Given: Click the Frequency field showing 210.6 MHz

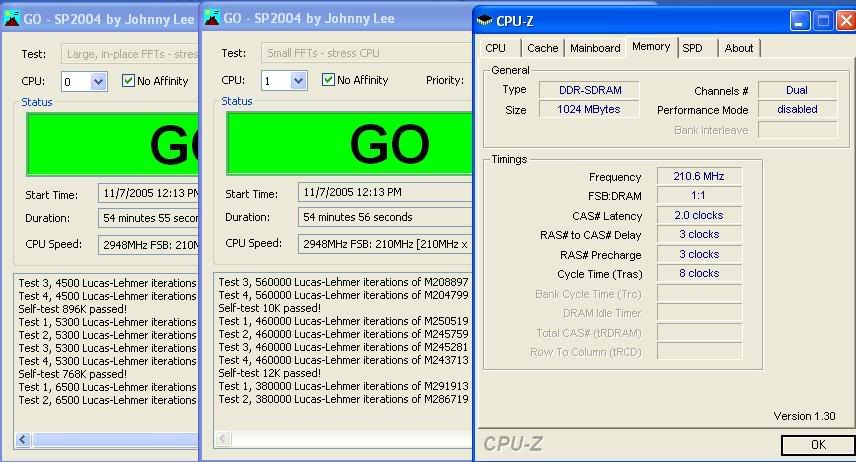Looking at the screenshot, I should coord(699,177).
